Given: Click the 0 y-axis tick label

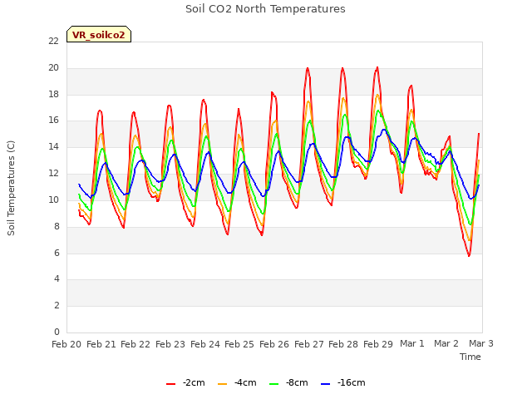Looking at the screenshot, I should coord(57,332).
